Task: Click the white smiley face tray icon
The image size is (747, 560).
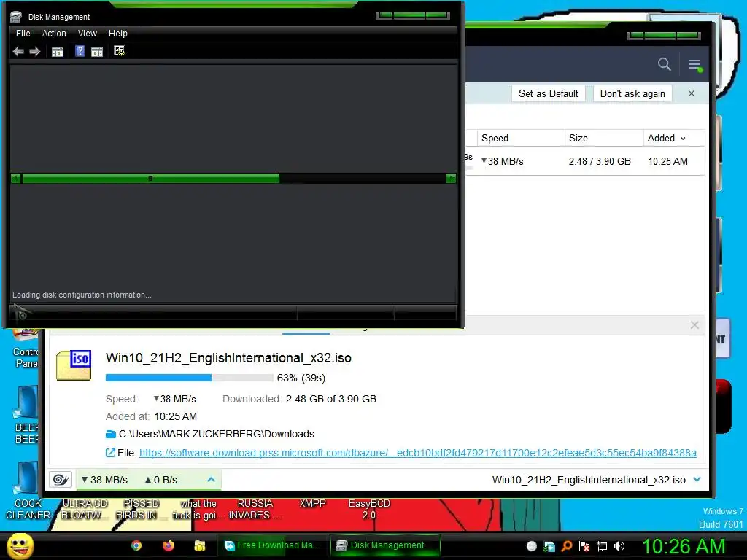Action: [532, 546]
